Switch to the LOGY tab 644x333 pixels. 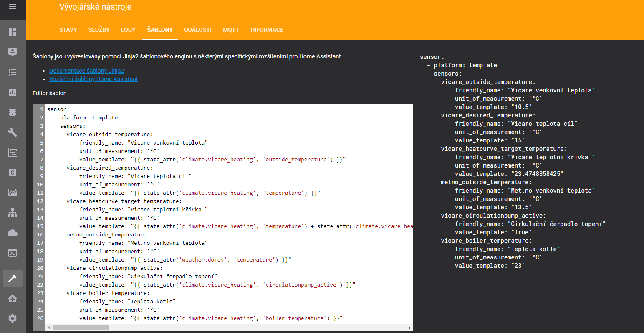pyautogui.click(x=128, y=30)
